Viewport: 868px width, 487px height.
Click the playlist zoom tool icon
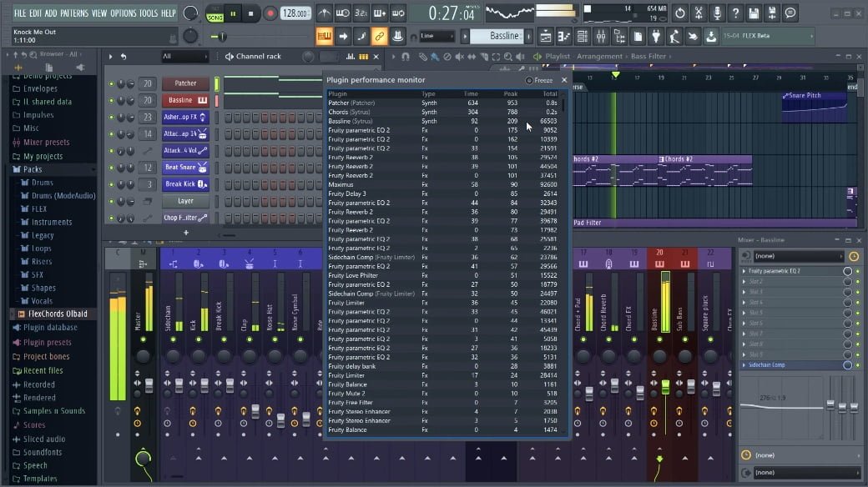(x=507, y=57)
